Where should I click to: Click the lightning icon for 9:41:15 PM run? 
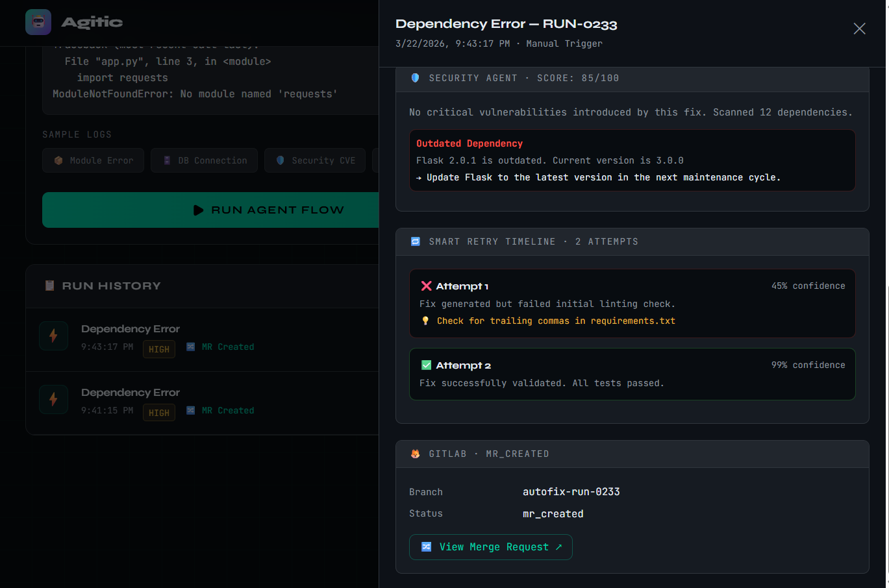53,399
